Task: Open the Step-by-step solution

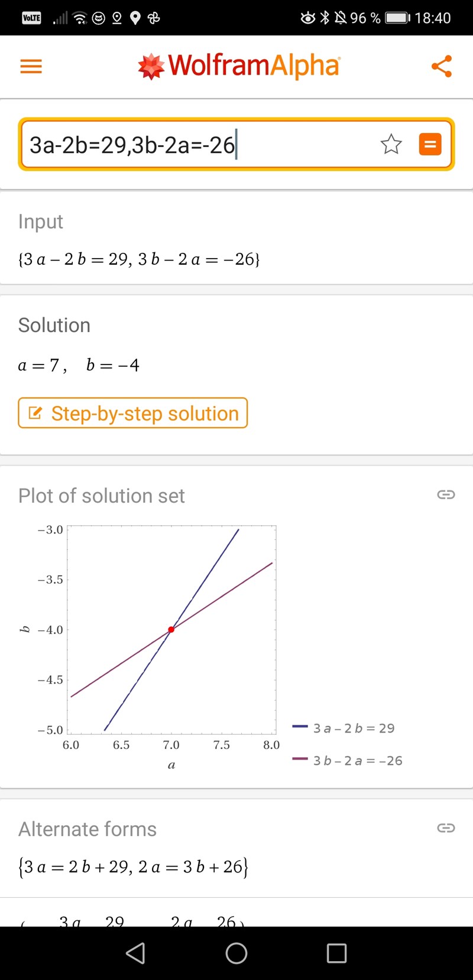Action: pyautogui.click(x=133, y=413)
